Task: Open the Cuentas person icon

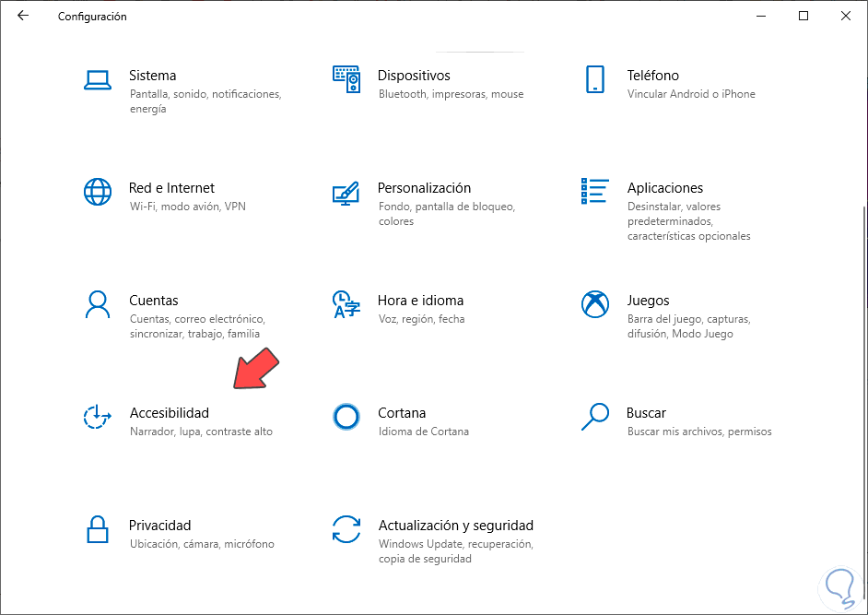Action: coord(97,304)
